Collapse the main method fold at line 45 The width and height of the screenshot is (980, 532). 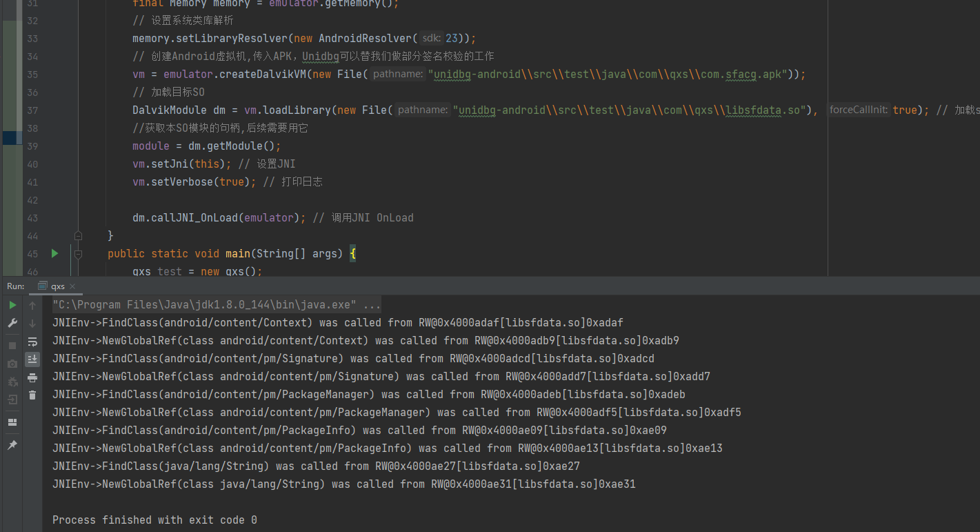point(77,253)
